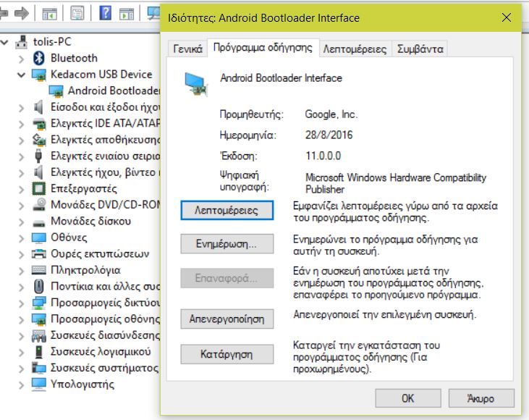The image size is (529, 420).
Task: Click the Μονάδες DVD/CD-ROM drive icon
Action: point(39,205)
